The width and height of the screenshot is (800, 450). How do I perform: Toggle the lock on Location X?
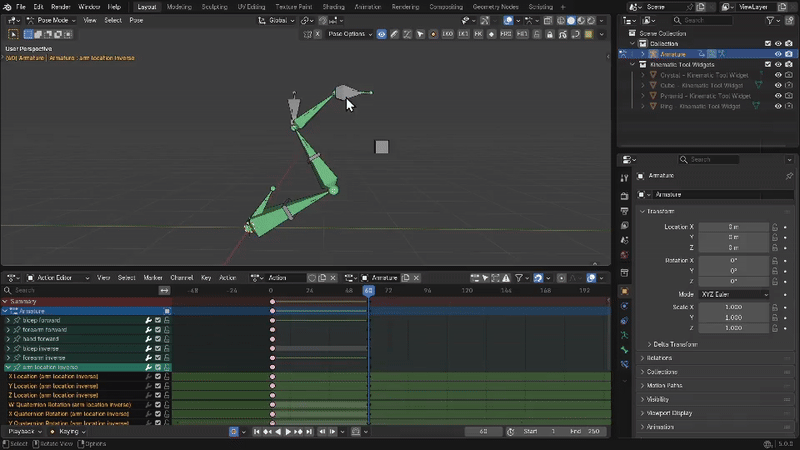pos(775,227)
